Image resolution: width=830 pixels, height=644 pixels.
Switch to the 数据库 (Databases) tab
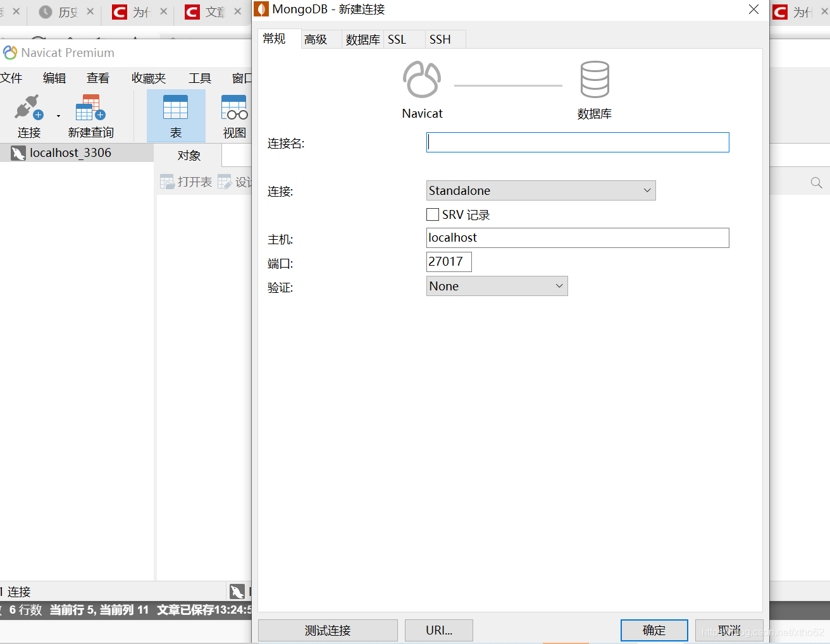pyautogui.click(x=362, y=39)
